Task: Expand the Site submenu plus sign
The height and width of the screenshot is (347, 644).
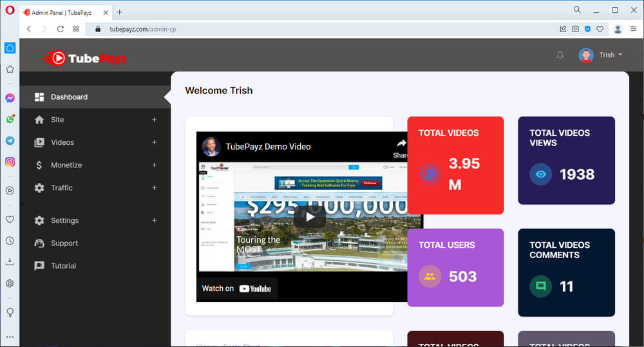Action: (x=155, y=120)
